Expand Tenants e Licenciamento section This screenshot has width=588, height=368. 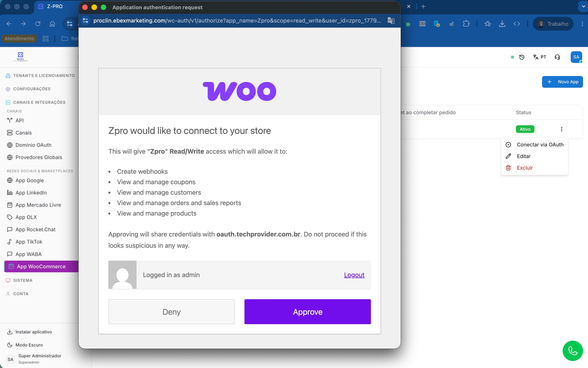pyautogui.click(x=40, y=75)
